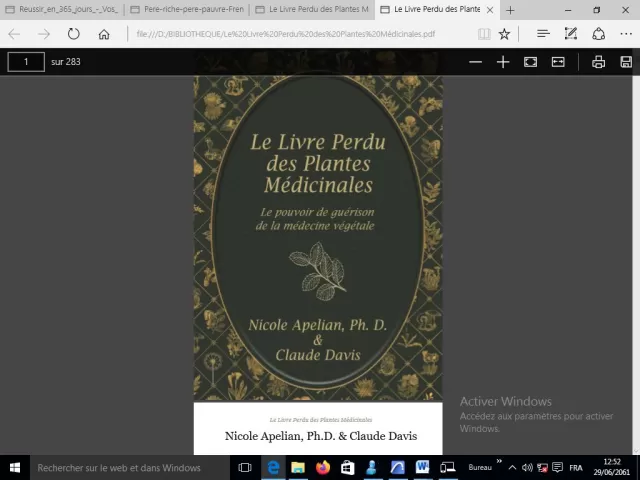Fit the PDF to page width
640x480 pixels.
(x=558, y=62)
